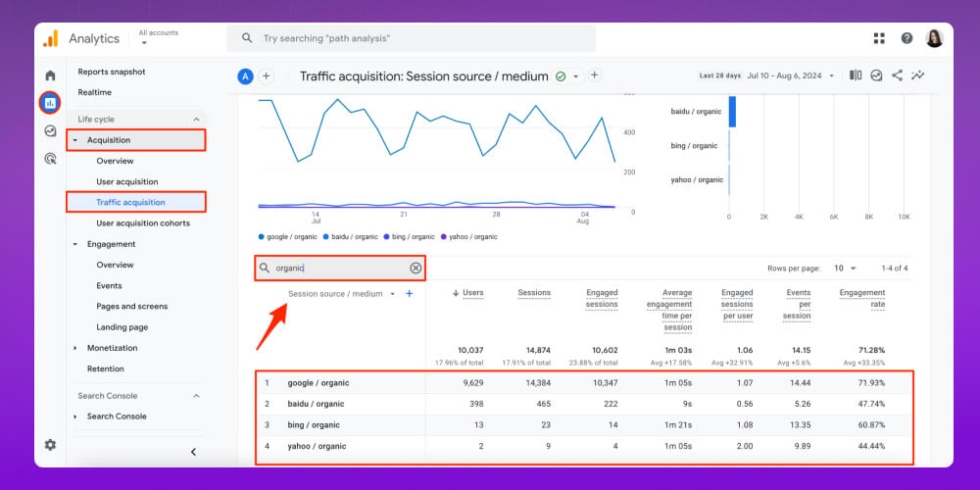Toggle google / organic legend item
The height and width of the screenshot is (490, 980).
[287, 237]
